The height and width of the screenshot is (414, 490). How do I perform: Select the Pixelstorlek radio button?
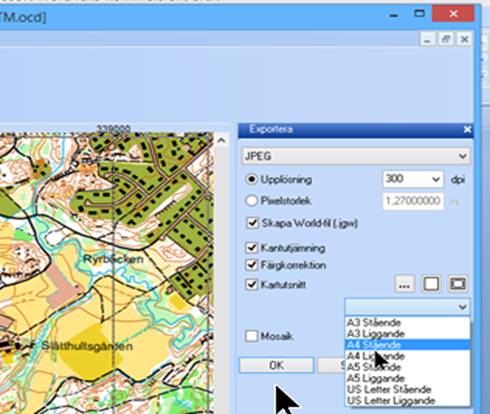(x=251, y=201)
